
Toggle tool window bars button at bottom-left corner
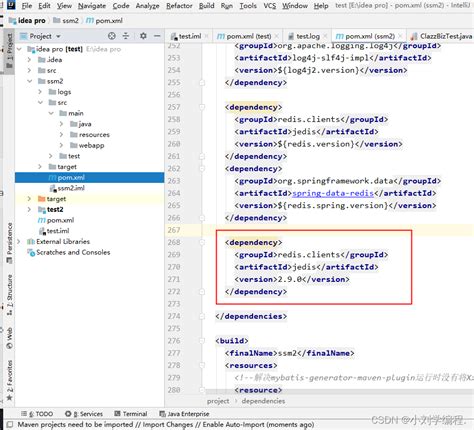point(10,424)
